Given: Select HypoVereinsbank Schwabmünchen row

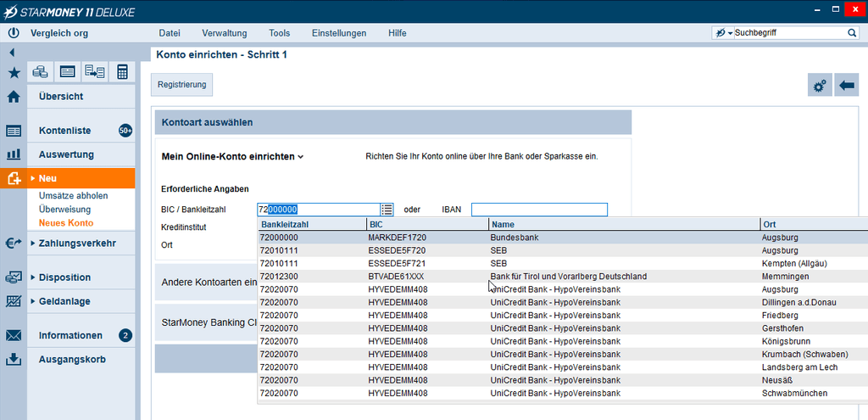Looking at the screenshot, I should (x=563, y=394).
